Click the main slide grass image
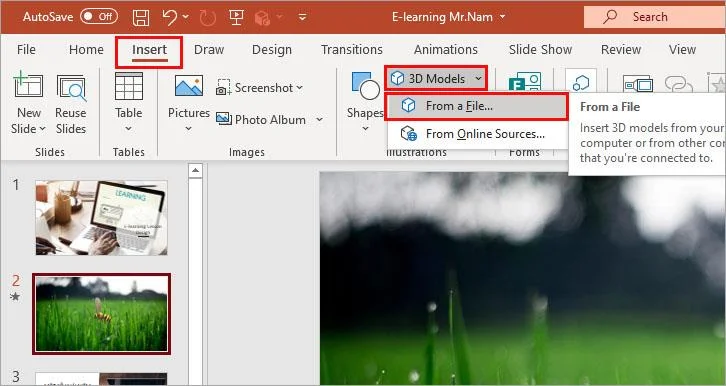This screenshot has height=386, width=726. coord(522,279)
